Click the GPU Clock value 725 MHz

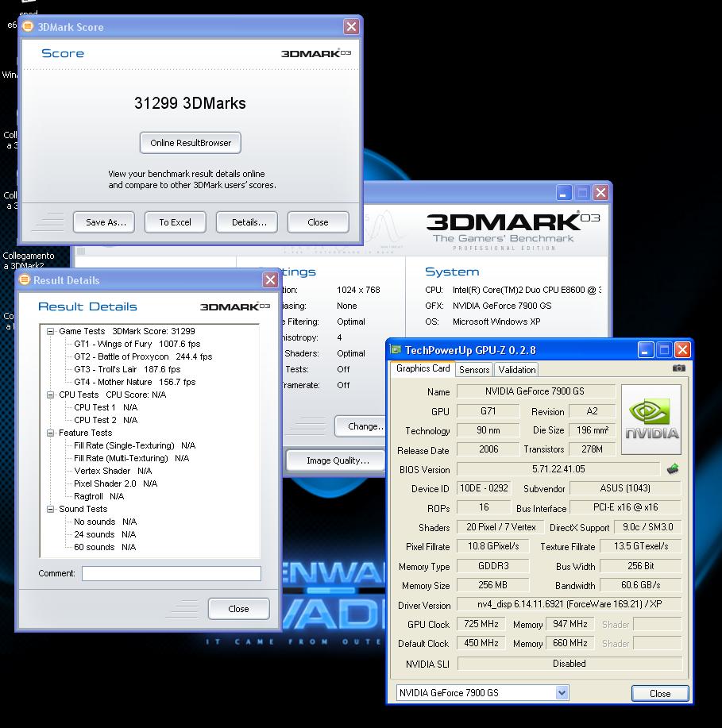(481, 624)
